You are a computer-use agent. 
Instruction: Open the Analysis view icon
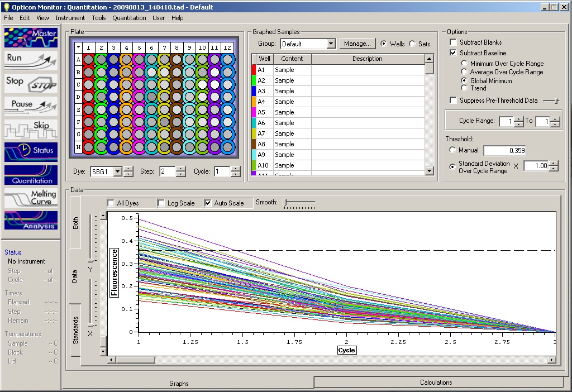(x=31, y=220)
